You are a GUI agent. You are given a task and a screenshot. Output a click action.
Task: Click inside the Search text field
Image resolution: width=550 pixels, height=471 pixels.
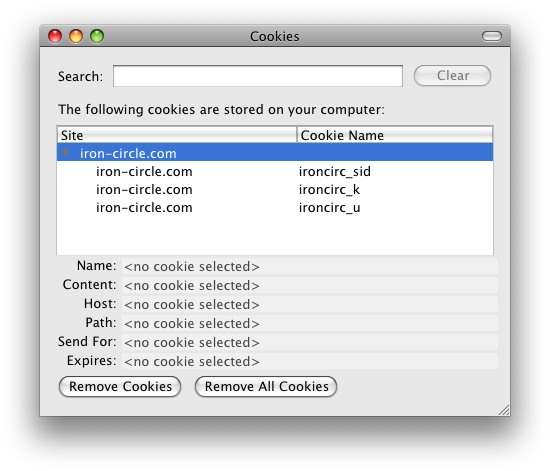[x=258, y=76]
